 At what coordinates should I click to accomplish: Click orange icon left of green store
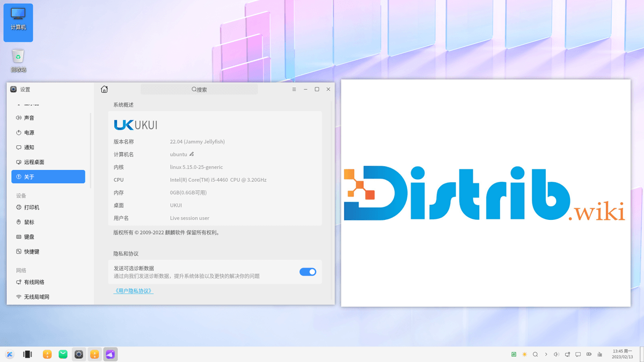47,354
